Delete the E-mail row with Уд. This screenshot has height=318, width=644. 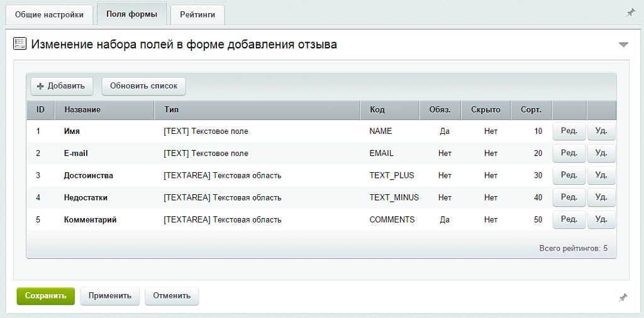coord(601,153)
